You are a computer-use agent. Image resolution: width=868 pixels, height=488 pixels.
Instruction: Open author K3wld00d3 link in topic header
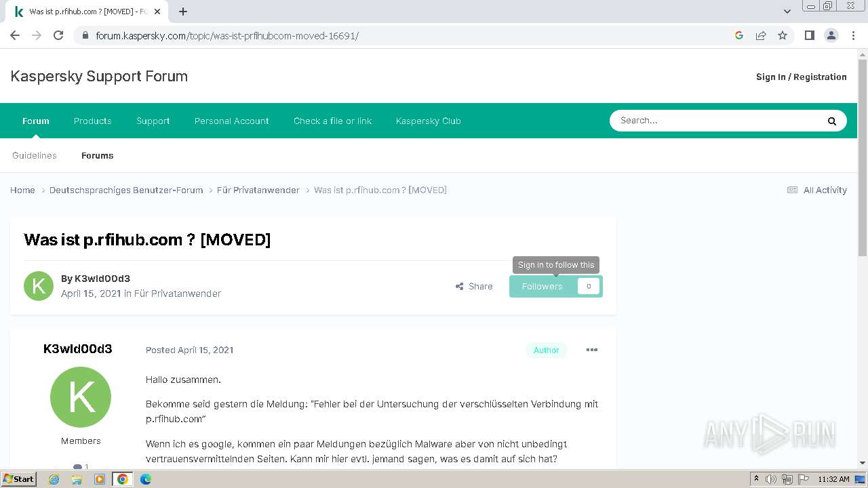tap(102, 279)
